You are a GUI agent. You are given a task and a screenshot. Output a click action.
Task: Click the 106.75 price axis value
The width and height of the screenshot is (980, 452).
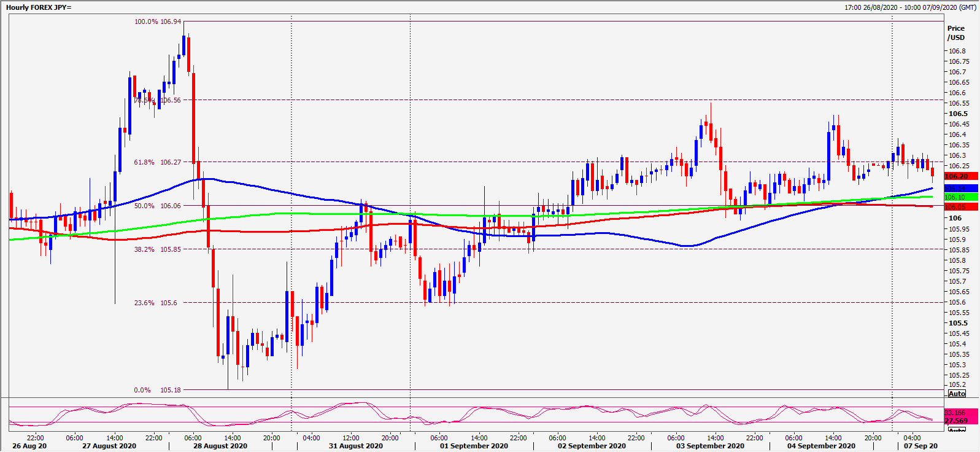(959, 61)
